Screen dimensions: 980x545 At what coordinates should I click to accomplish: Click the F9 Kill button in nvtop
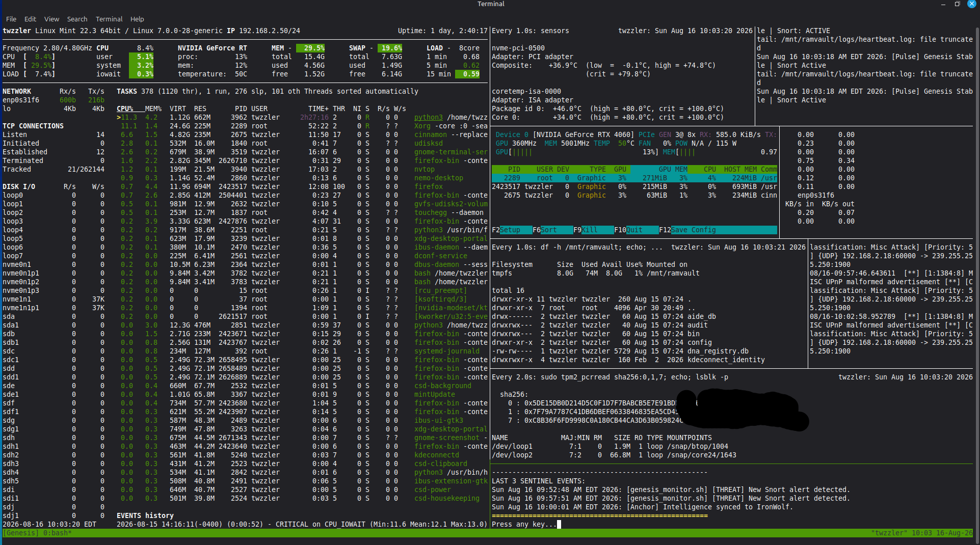click(593, 230)
